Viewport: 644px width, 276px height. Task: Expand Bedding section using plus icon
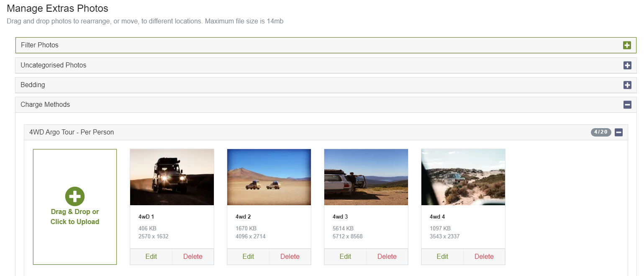click(x=627, y=85)
